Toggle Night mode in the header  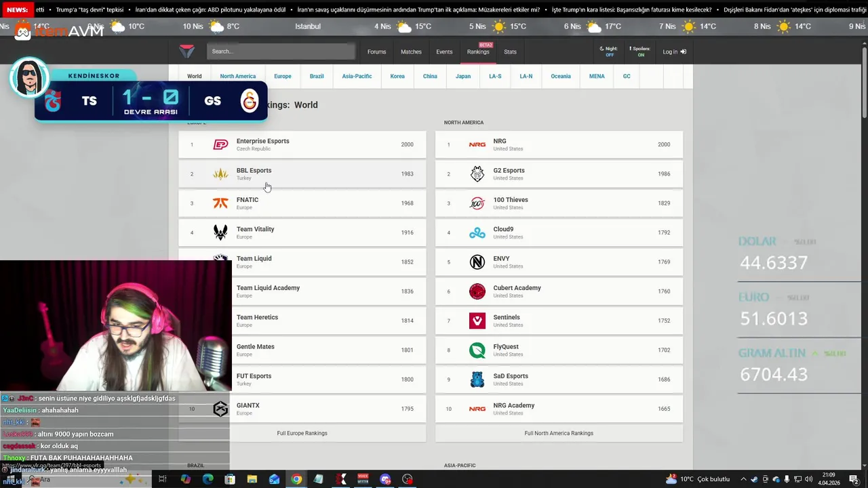(609, 52)
